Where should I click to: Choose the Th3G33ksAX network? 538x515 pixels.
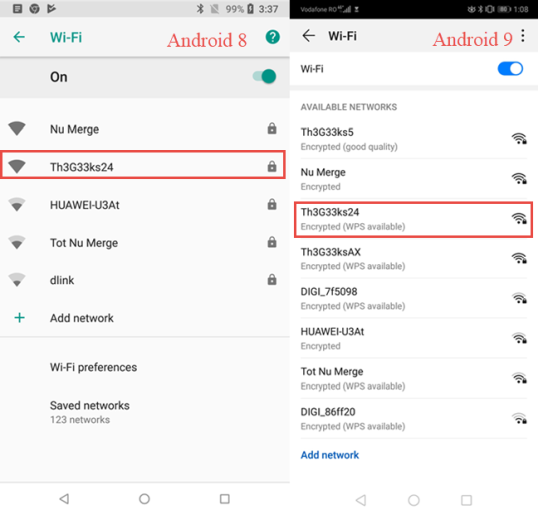[413, 259]
